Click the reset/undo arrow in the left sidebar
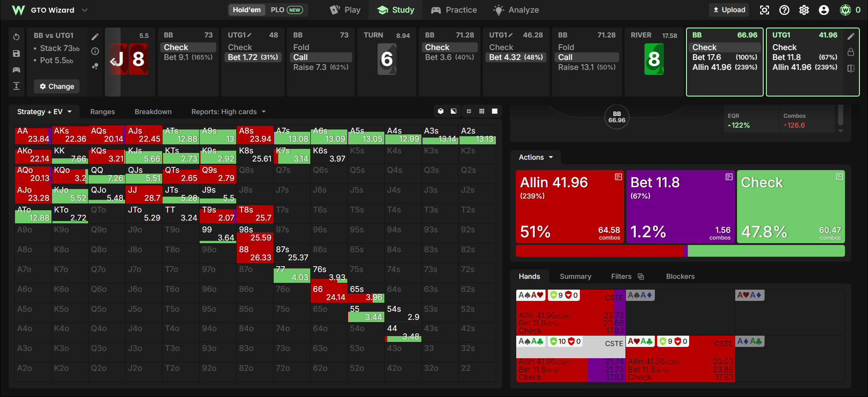Image resolution: width=868 pixels, height=397 pixels. pos(16,37)
